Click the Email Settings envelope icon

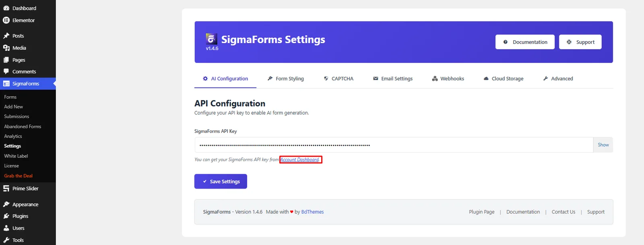(x=376, y=79)
